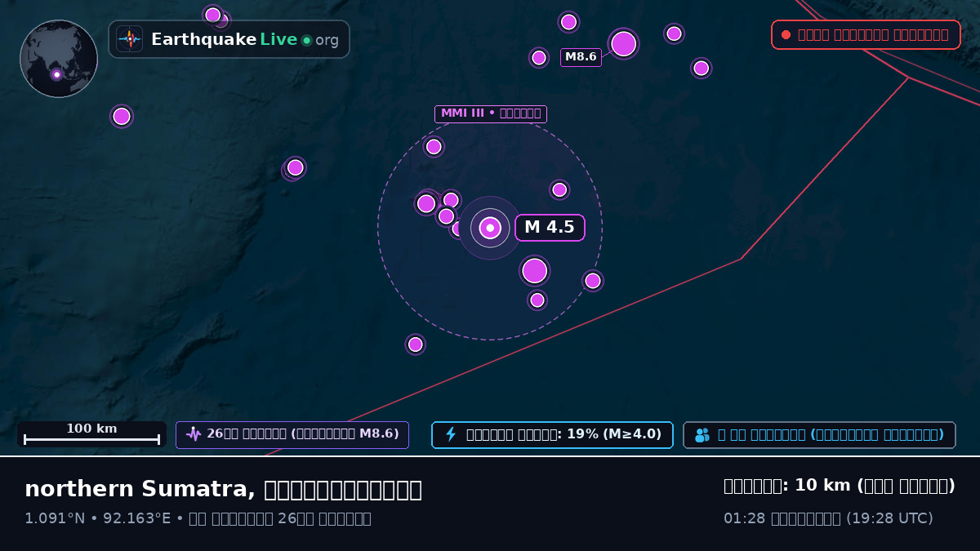The height and width of the screenshot is (551, 980).
Task: Click the red dot in the alert badge
Action: click(786, 35)
